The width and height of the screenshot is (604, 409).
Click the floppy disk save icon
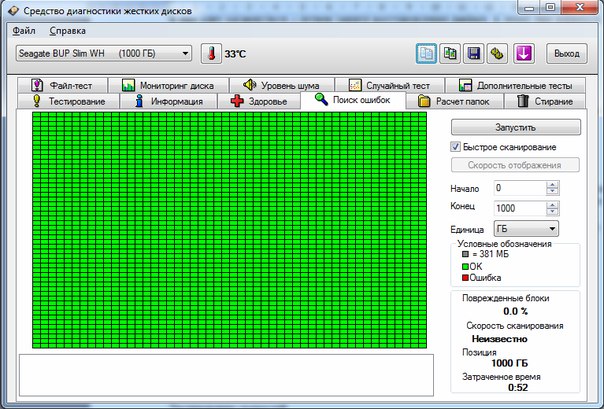(x=475, y=53)
